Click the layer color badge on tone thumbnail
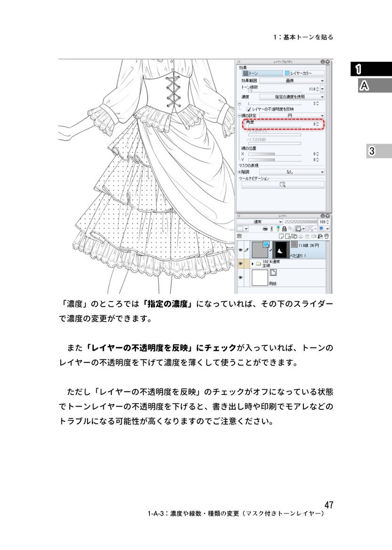The image size is (392, 550). (x=266, y=244)
